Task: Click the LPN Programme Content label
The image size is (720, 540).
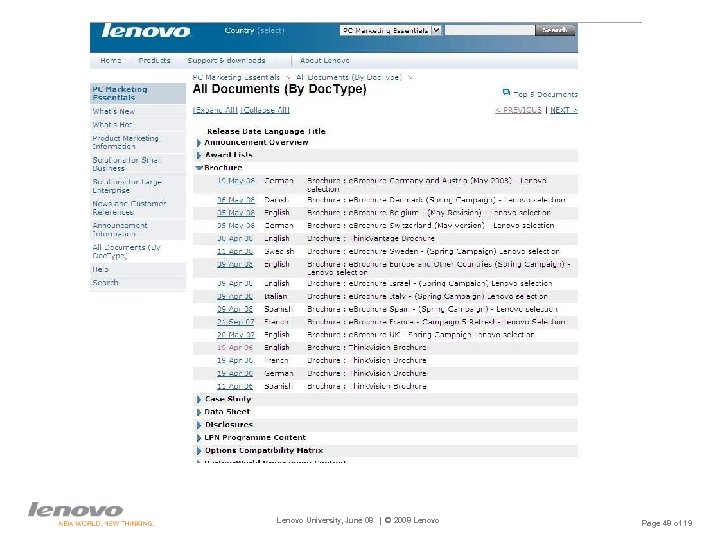Action: pos(255,438)
